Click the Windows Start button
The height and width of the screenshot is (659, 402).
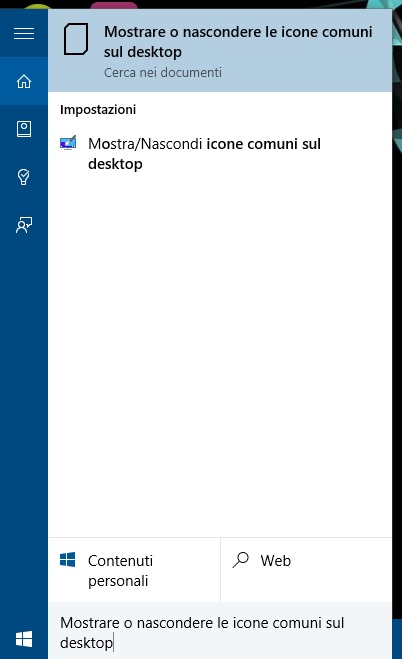pos(24,639)
